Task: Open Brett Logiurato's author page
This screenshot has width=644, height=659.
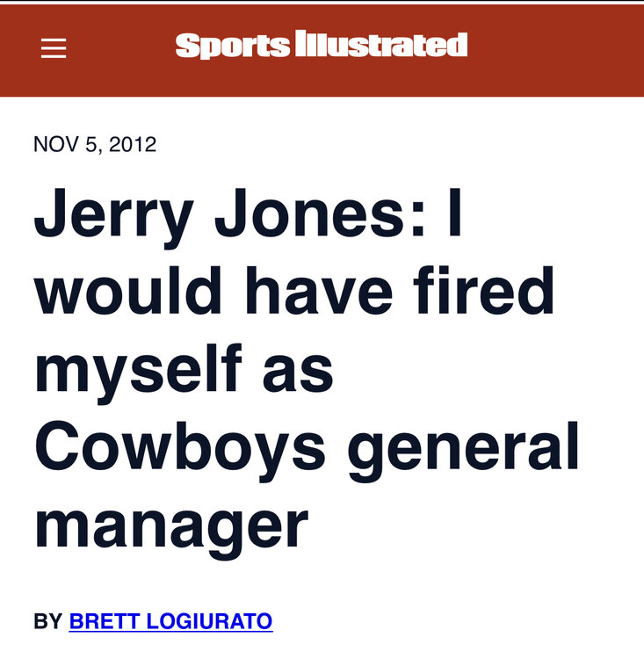Action: click(170, 622)
